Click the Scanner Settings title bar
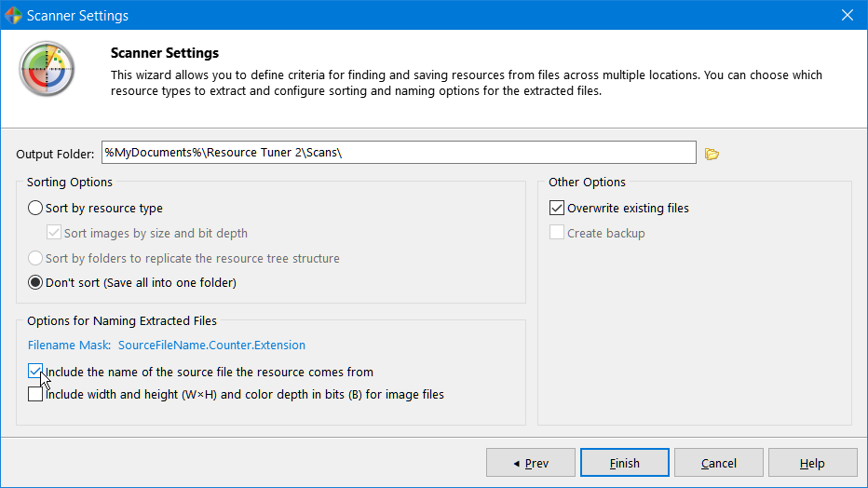Screen dimensions: 868x488 419,15
